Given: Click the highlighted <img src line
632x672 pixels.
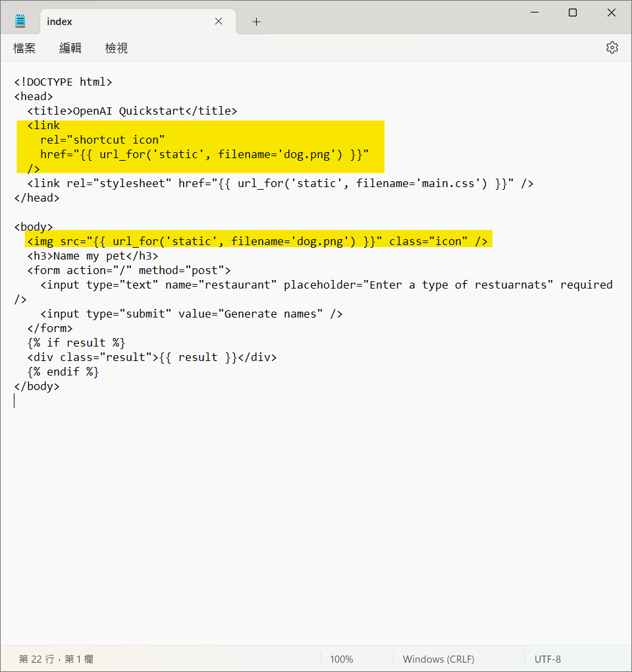Looking at the screenshot, I should point(257,242).
